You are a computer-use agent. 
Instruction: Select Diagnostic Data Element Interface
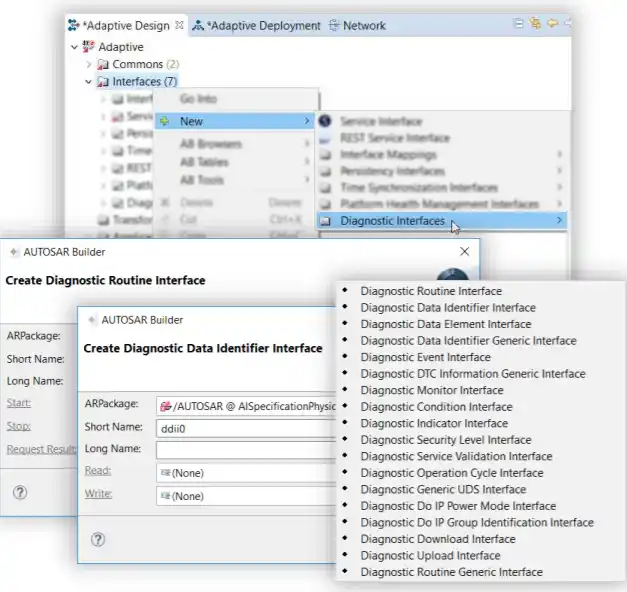coord(446,324)
